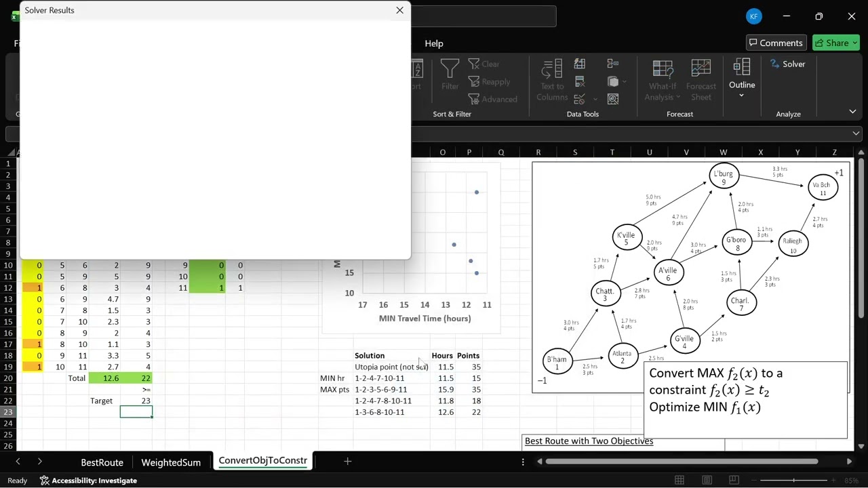Screen dimensions: 868x488
Task: Select the Total points cell 22
Action: pos(136,378)
